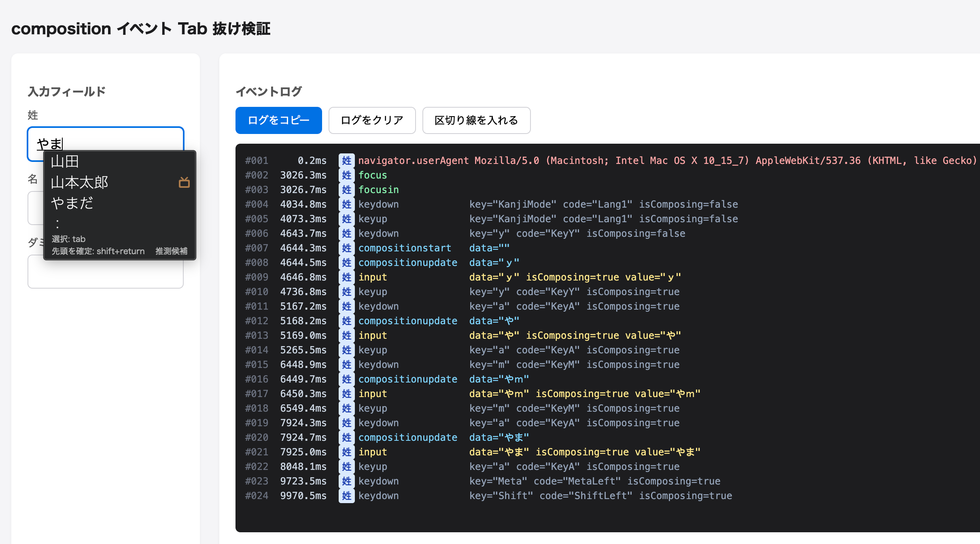Click the page title composition イベント Tab 抜け検証
The image size is (980, 544).
(141, 29)
